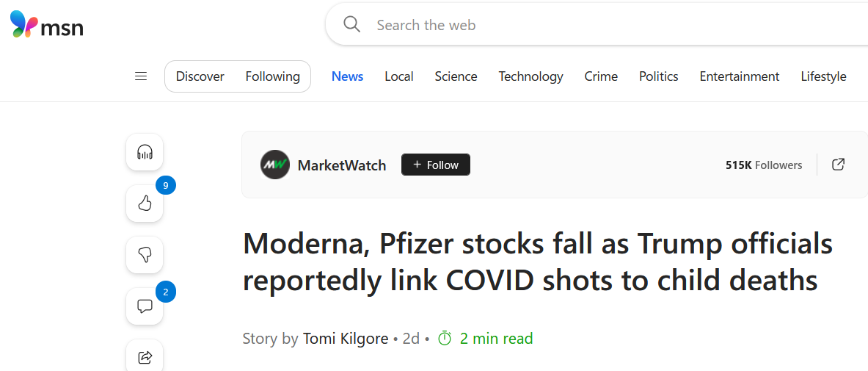Click the search magnifier icon
868x371 pixels.
click(x=352, y=25)
